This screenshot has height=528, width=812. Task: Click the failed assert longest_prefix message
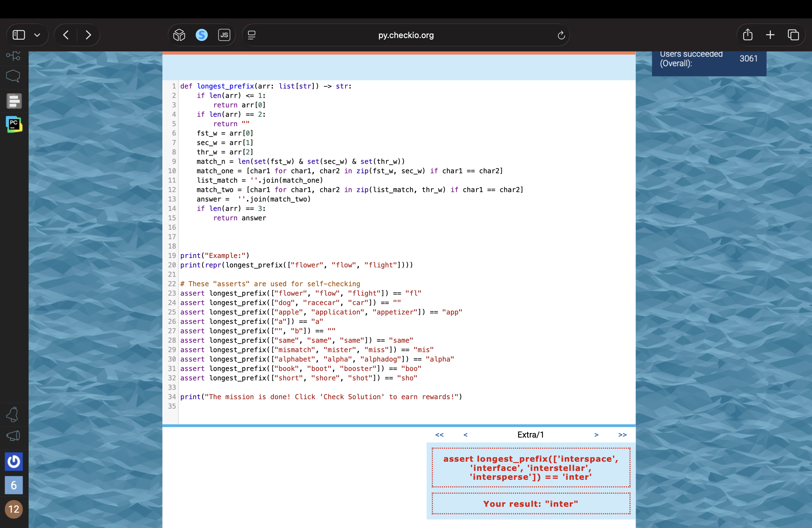(531, 468)
